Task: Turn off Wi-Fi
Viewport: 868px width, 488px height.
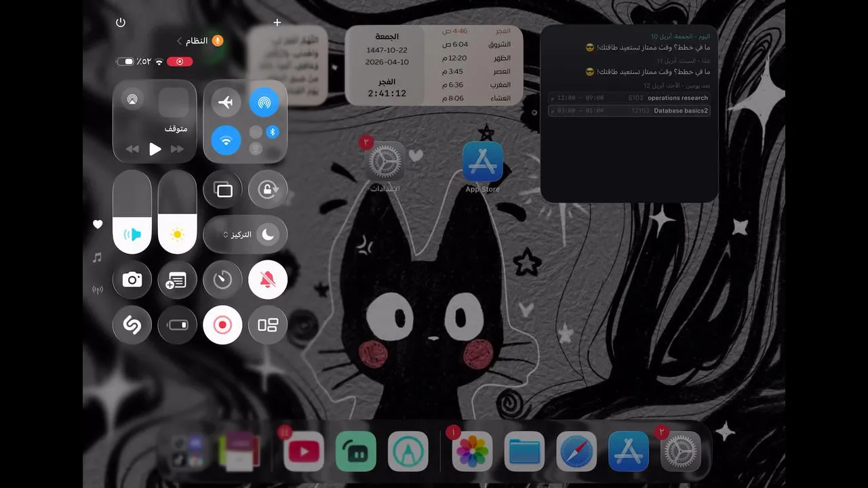Action: click(x=226, y=141)
